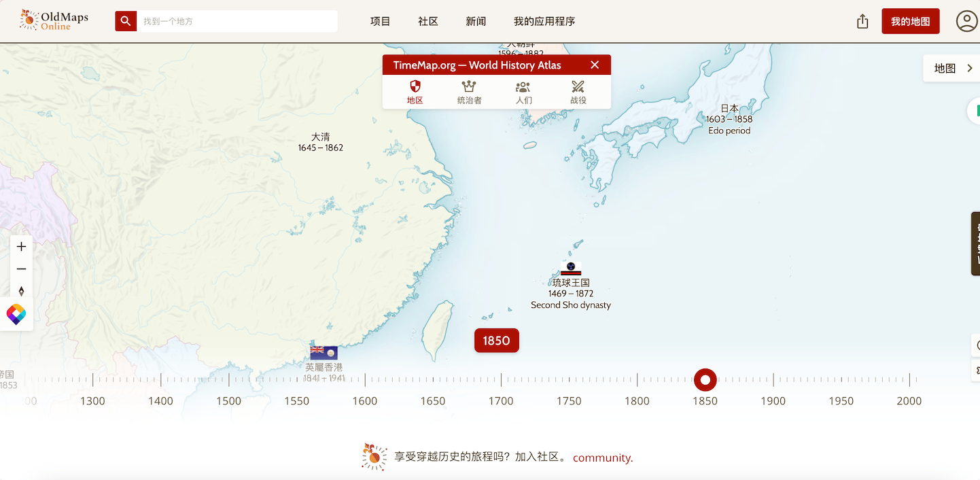Screen dimensions: 980x480
Task: Switch to the 人们 people tab
Action: (523, 92)
